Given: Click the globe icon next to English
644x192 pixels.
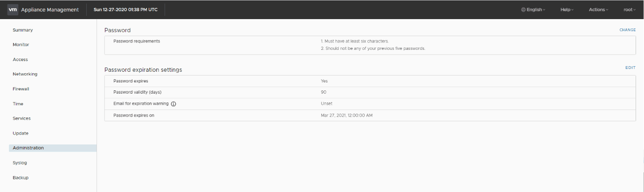Looking at the screenshot, I should [523, 10].
